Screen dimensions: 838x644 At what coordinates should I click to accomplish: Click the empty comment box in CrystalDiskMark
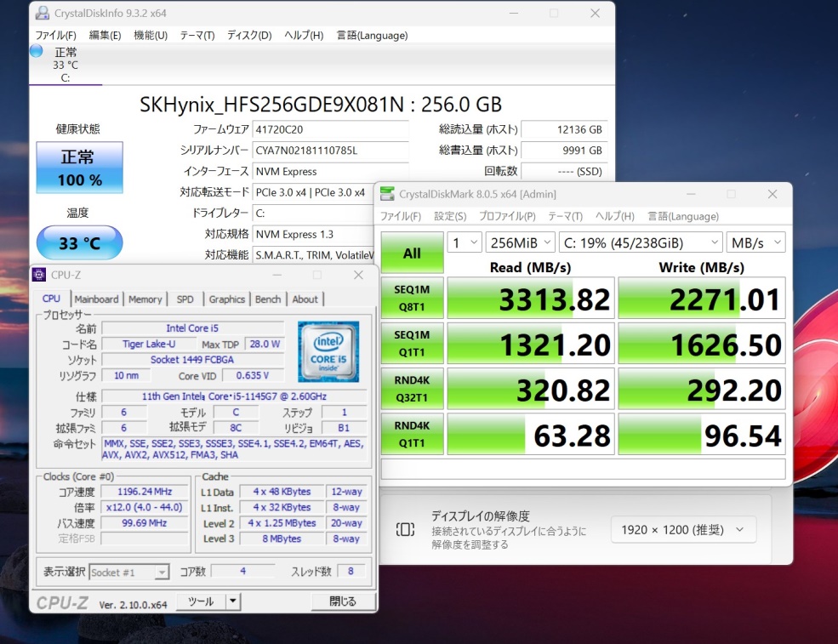point(583,469)
